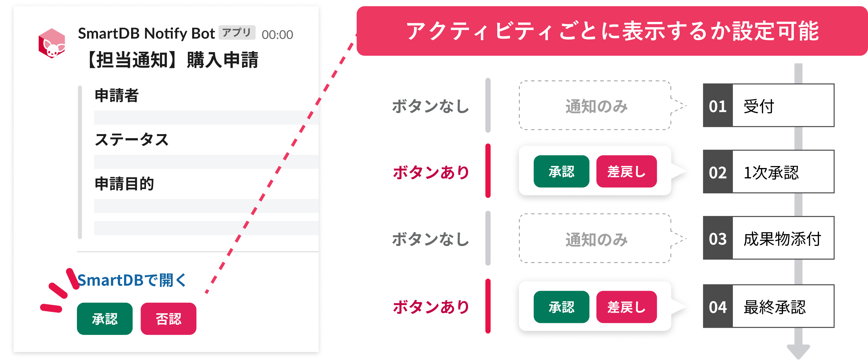Select step 02 1次承認 in the workflow
This screenshot has height=361, width=868.
click(x=768, y=172)
